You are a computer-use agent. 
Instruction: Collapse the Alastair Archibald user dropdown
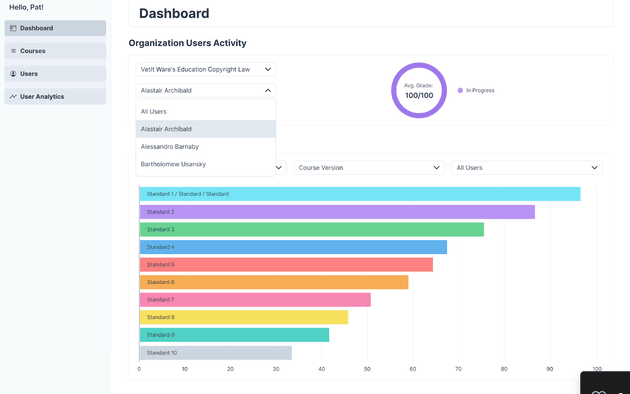pos(268,91)
